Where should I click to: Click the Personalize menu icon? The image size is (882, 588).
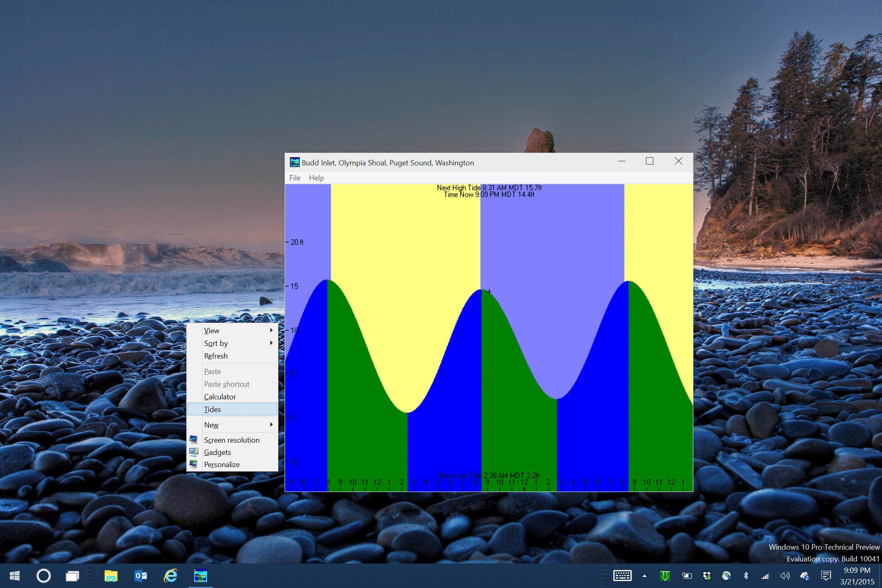pos(194,464)
